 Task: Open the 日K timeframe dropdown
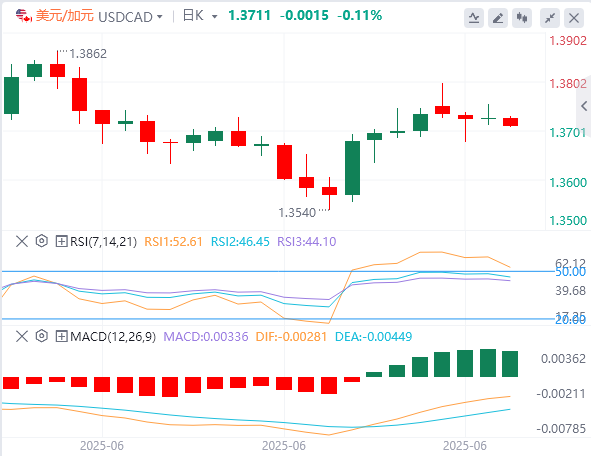coord(200,16)
